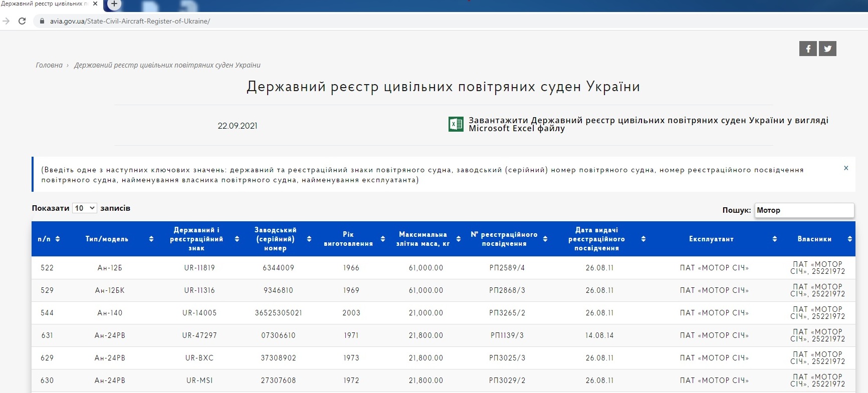Select the Державний реєстр browser tab
This screenshot has height=393, width=868.
click(44, 4)
